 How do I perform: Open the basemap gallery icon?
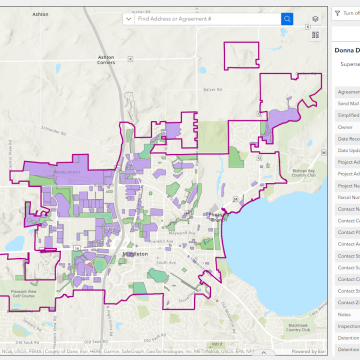[315, 35]
